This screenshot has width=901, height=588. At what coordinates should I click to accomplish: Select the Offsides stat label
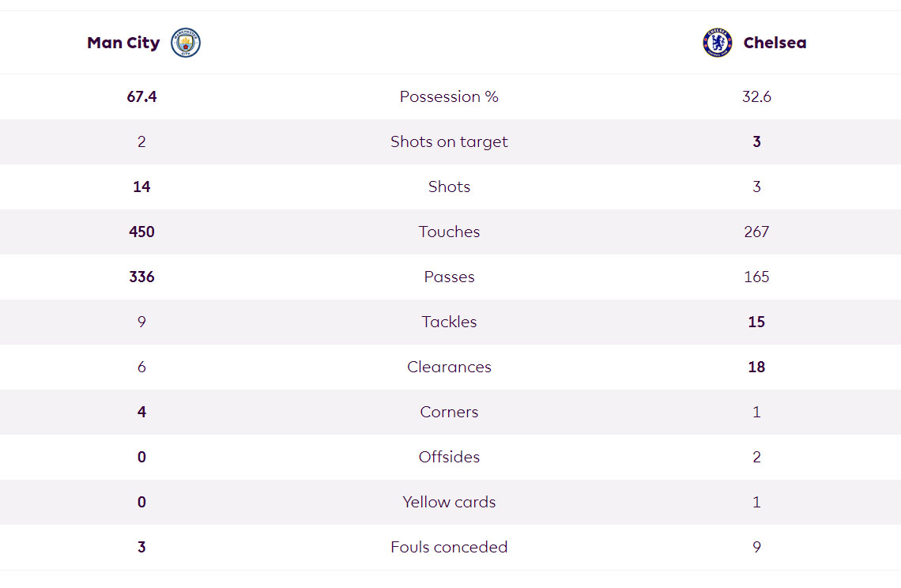(x=449, y=457)
